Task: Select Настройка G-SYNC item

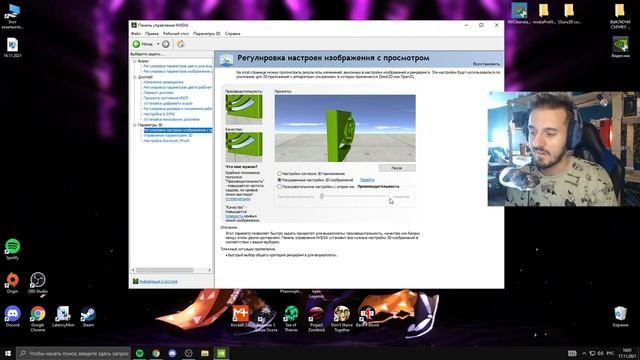Action: click(x=159, y=114)
